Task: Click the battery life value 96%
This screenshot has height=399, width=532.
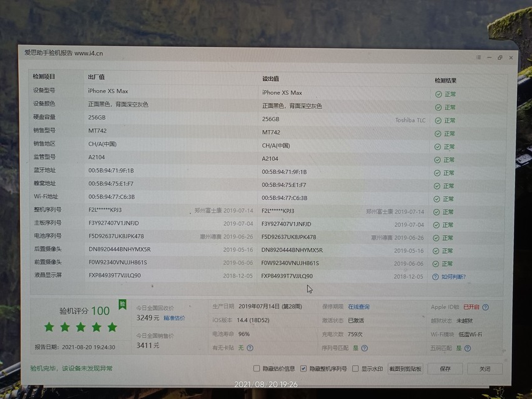Action: [244, 334]
